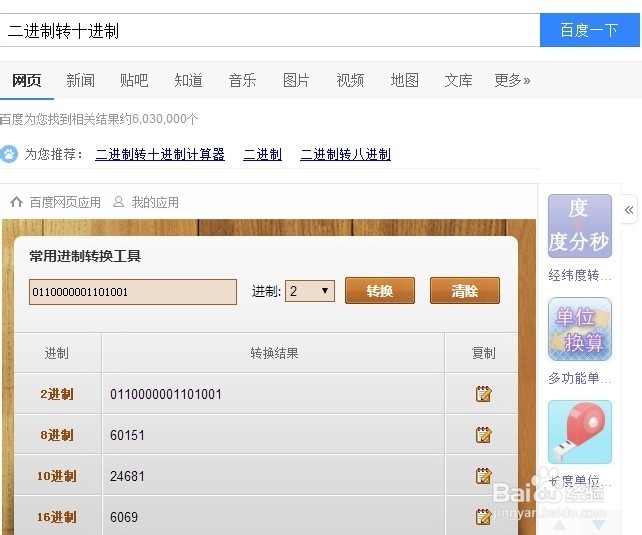Click the 转换结果 column header

coord(274,353)
